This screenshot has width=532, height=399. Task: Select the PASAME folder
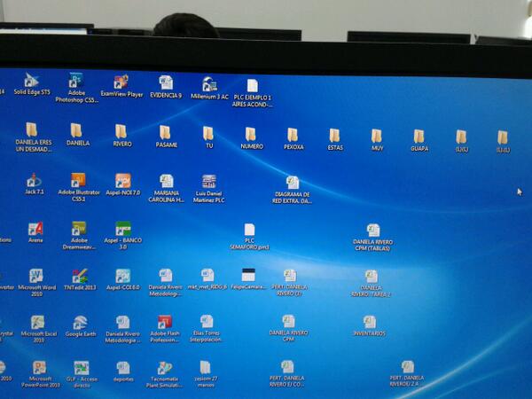pos(166,137)
